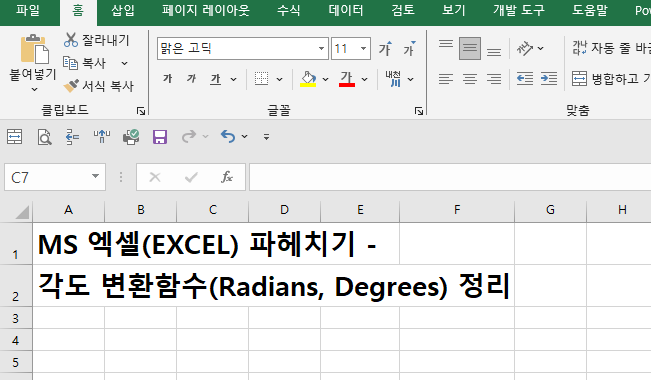Click into the formula bar
Image resolution: width=651 pixels, height=380 pixels.
tap(450, 177)
